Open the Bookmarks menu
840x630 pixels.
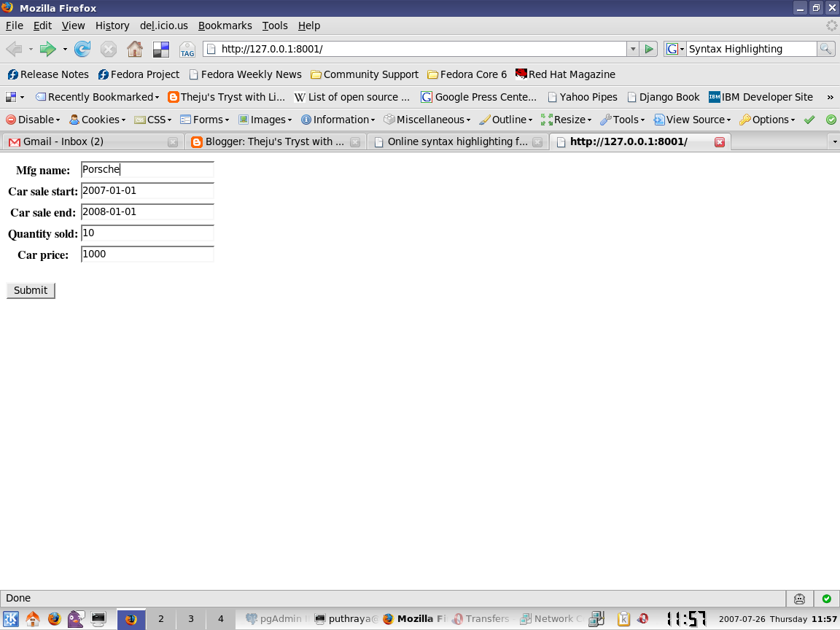225,26
